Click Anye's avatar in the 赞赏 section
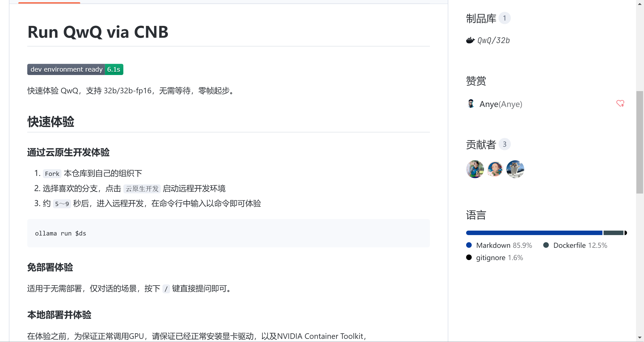 pos(471,104)
